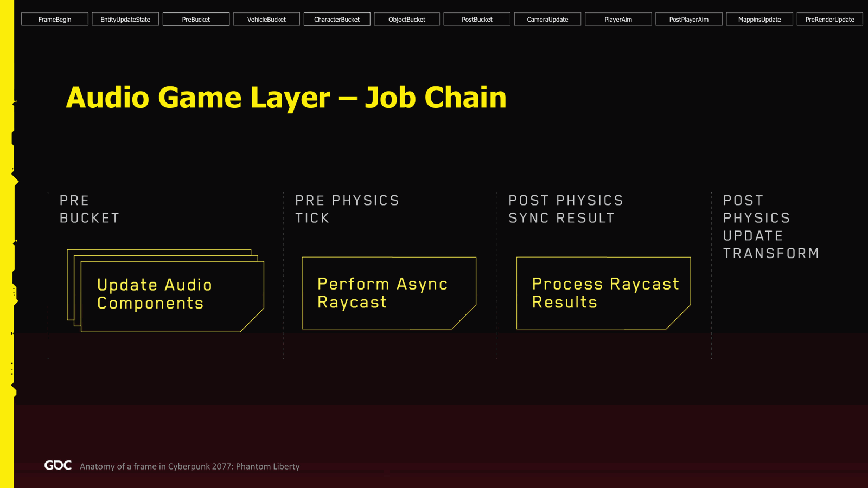Image resolution: width=868 pixels, height=488 pixels.
Task: Click the PostBucket stage box
Action: pos(477,20)
